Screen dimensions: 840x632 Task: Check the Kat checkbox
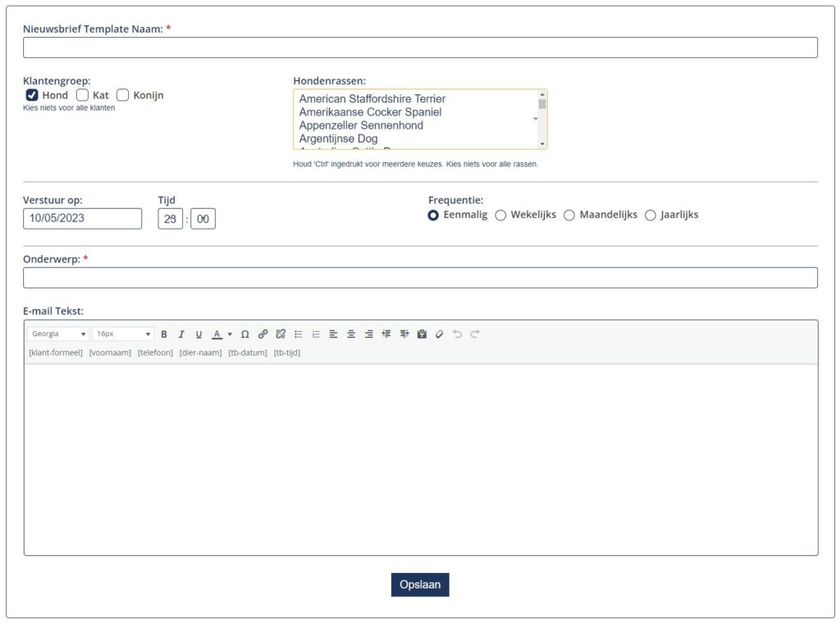[82, 95]
